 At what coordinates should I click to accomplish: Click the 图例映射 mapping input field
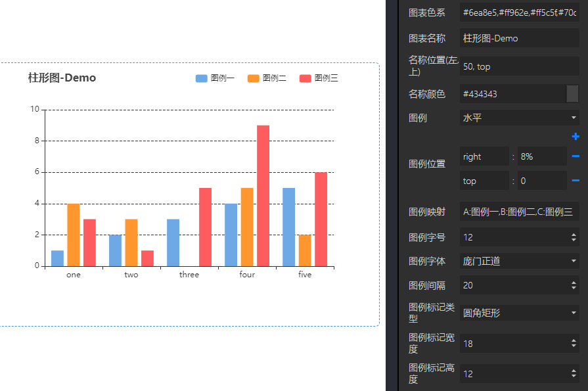519,212
